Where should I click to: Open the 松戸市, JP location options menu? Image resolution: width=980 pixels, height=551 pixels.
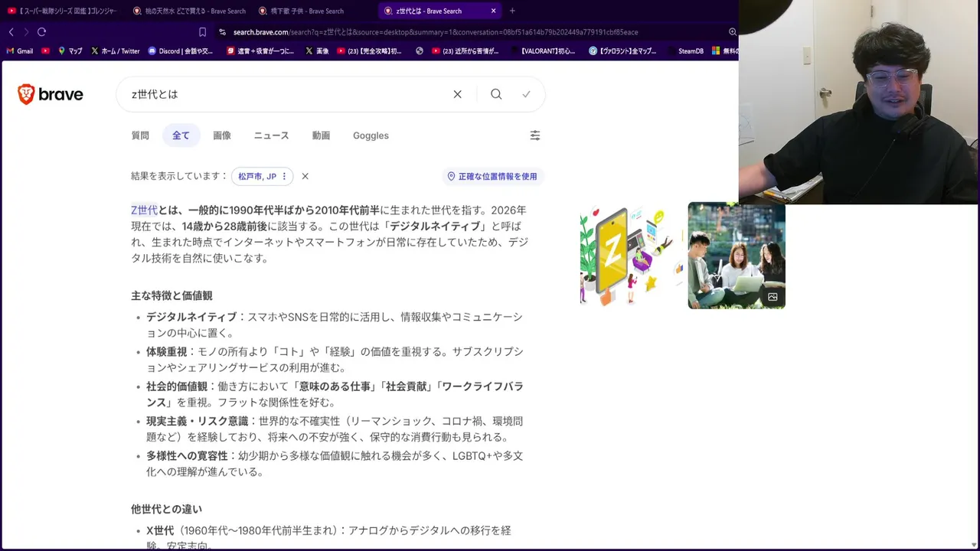(x=284, y=176)
